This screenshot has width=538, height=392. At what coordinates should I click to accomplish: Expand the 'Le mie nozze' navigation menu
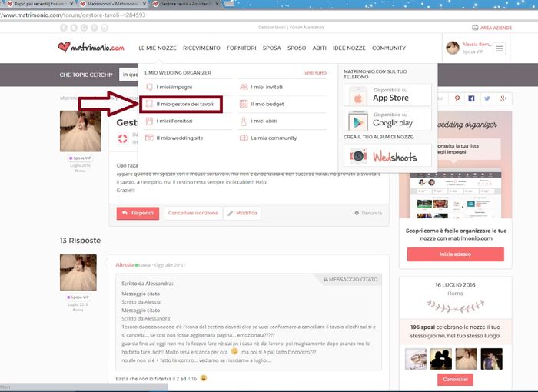point(158,48)
